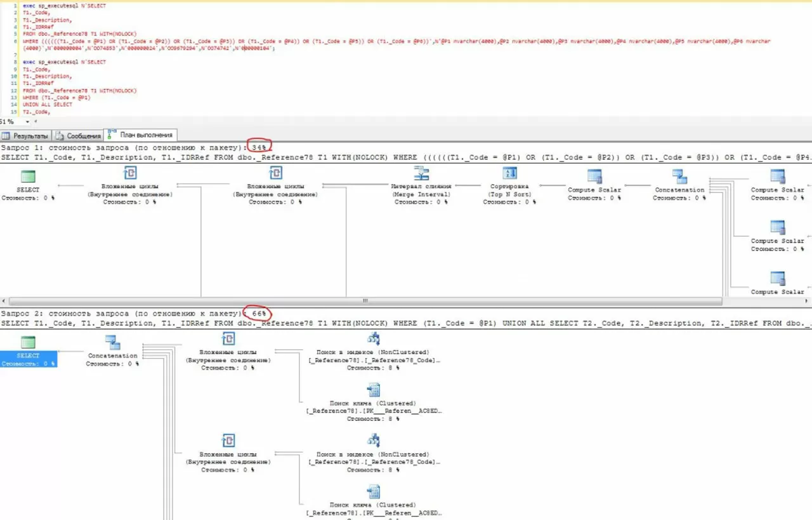Viewport: 812px width, 520px height.
Task: Click the UNION ALL SELECT line in the editor
Action: click(48, 105)
